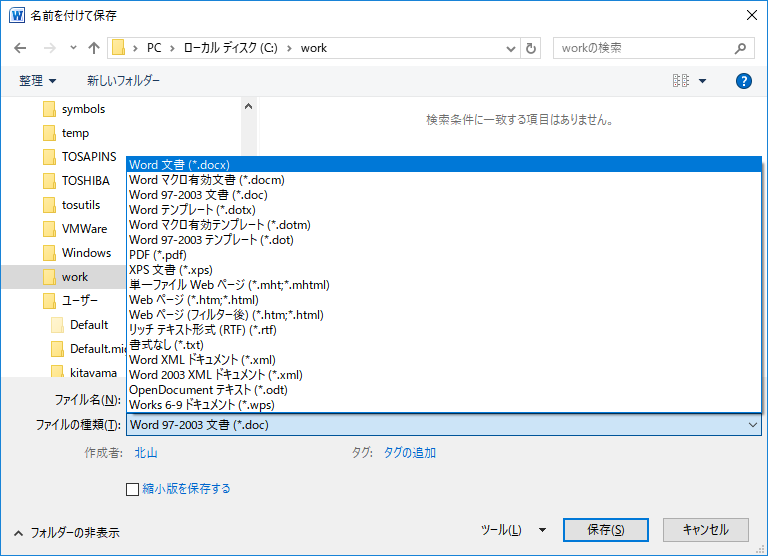Choose 'Word マクロ有効テンプレート (*.dotm)'

[x=443, y=225]
